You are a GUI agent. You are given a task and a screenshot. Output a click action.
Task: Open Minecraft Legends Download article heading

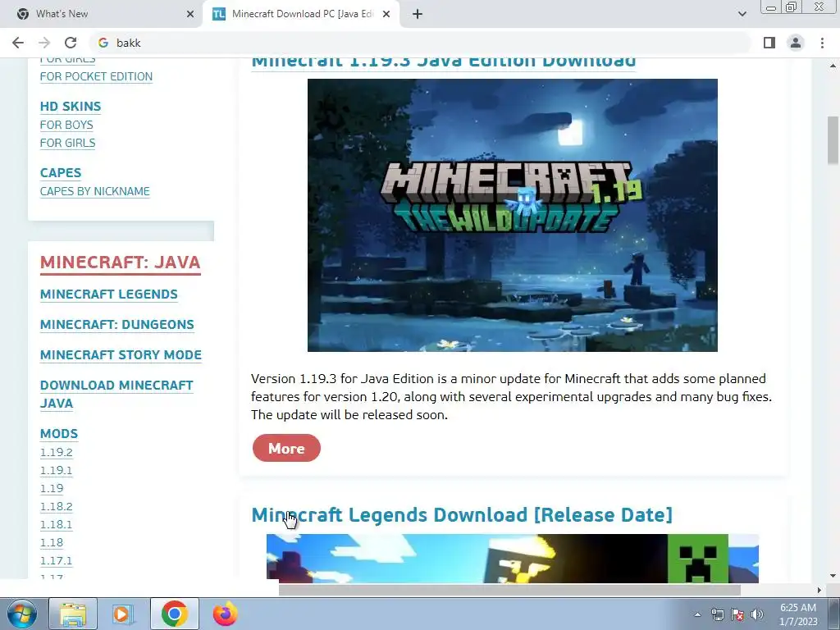coord(462,515)
